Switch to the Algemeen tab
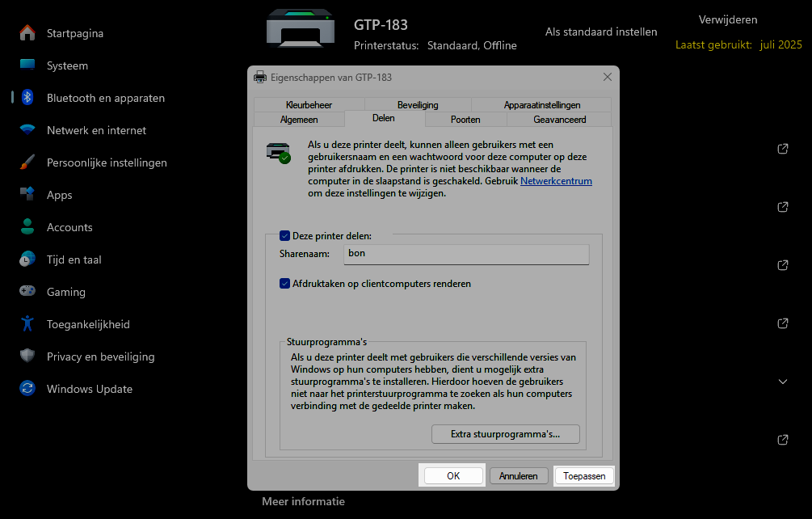This screenshot has height=519, width=812. click(x=299, y=120)
